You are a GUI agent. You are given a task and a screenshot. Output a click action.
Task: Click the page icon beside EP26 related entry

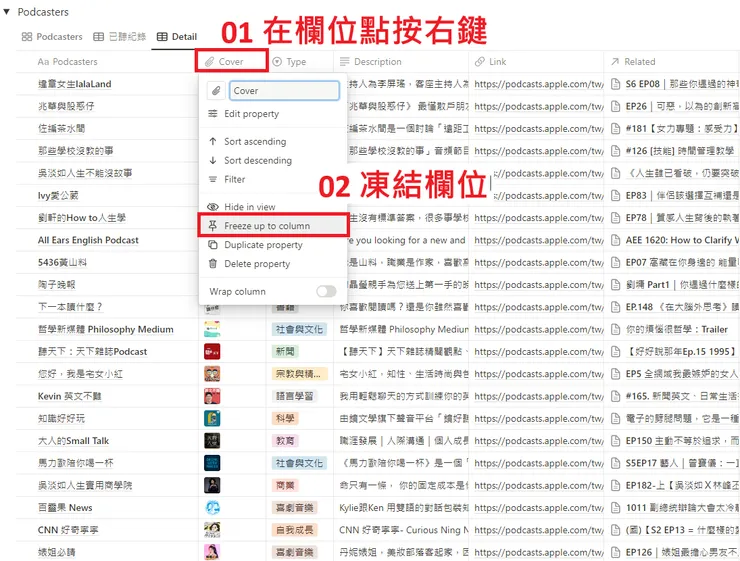click(x=615, y=106)
